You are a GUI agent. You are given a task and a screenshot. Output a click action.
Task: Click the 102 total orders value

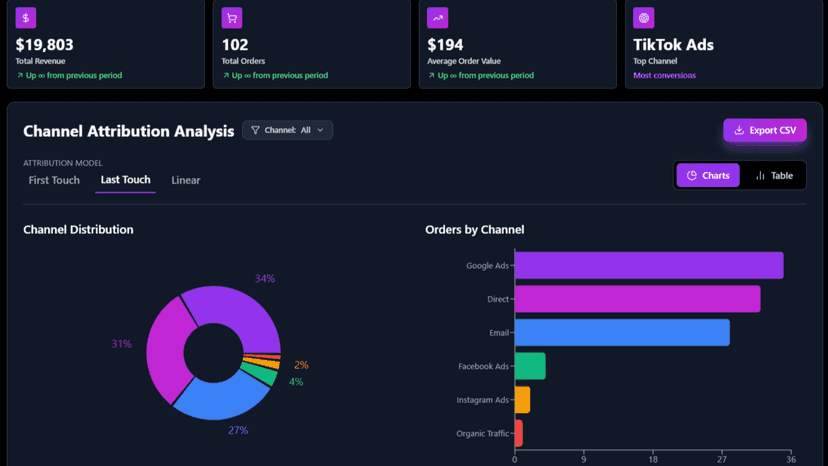[234, 45]
